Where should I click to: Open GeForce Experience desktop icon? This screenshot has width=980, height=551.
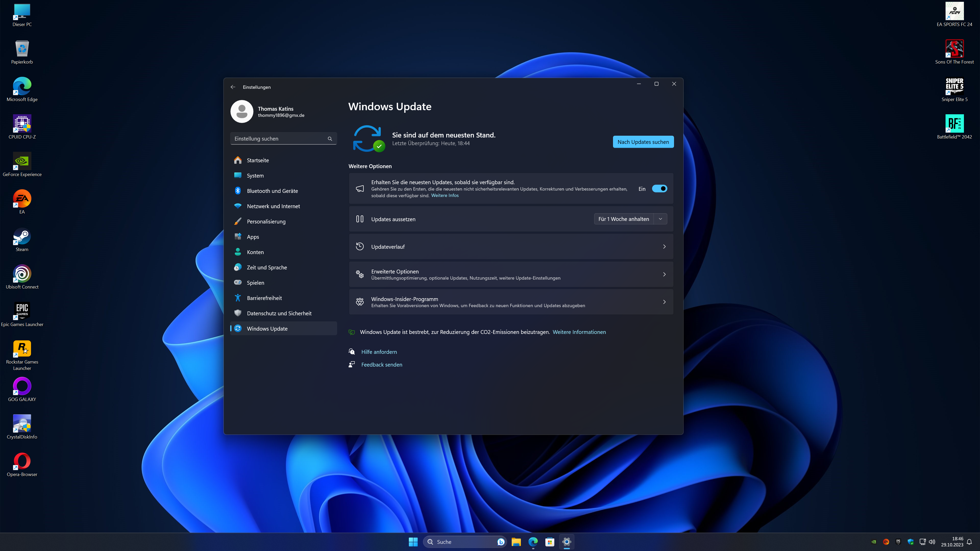[x=22, y=162]
